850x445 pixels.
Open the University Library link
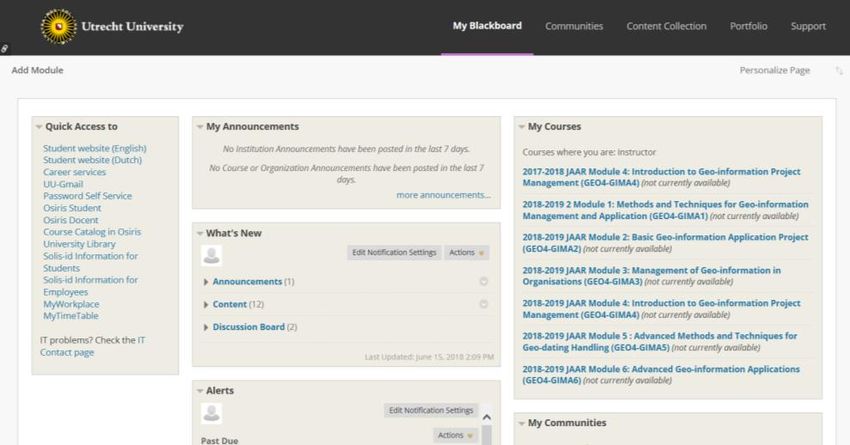(79, 244)
